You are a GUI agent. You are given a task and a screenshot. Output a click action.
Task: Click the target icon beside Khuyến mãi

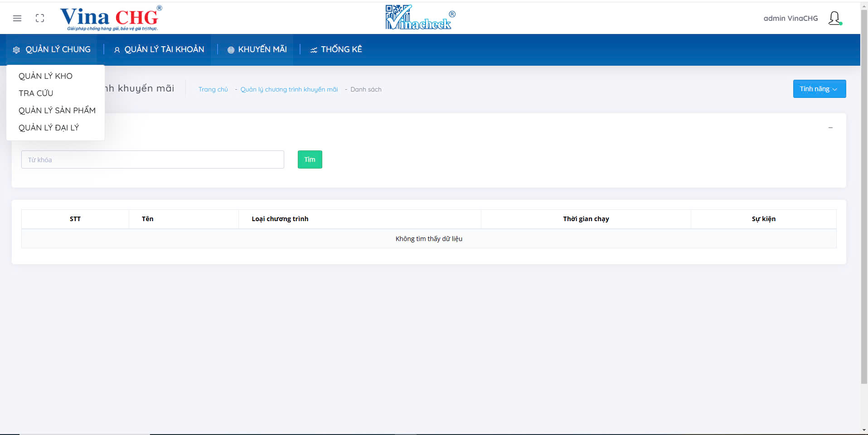(231, 50)
